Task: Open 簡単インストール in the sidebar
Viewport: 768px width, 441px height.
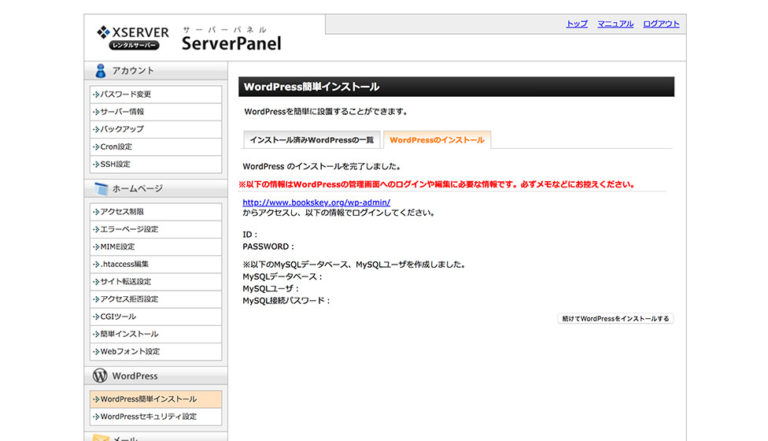Action: click(x=156, y=334)
